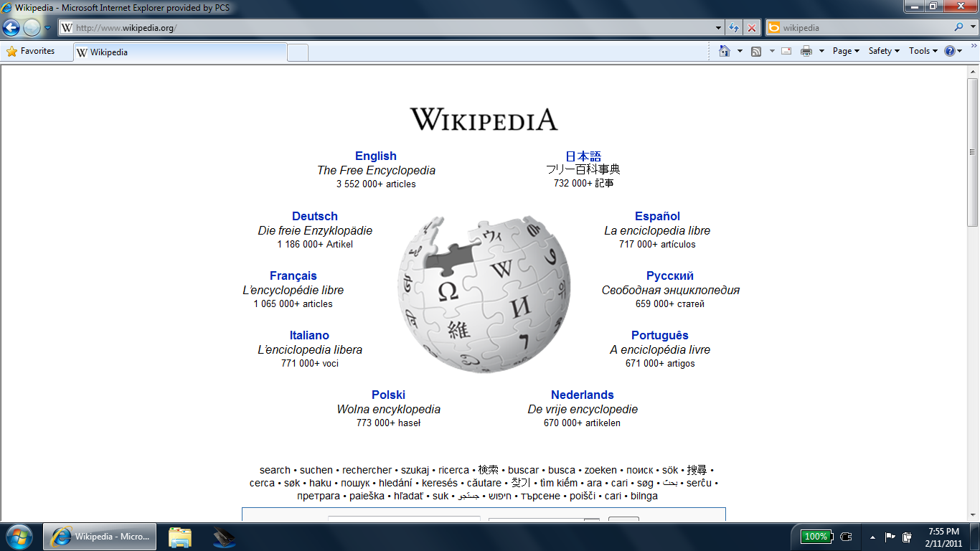The width and height of the screenshot is (980, 551).
Task: Click the browser Forward arrow button
Action: (x=32, y=28)
